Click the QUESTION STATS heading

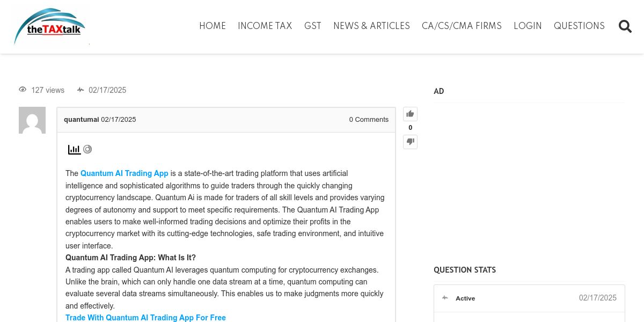[x=465, y=270]
